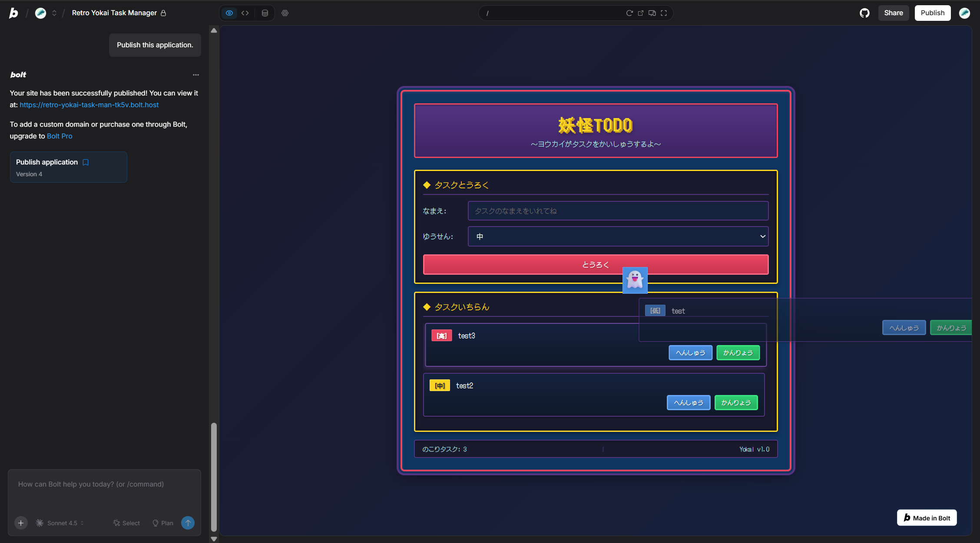Open project settings gear icon

(x=285, y=13)
